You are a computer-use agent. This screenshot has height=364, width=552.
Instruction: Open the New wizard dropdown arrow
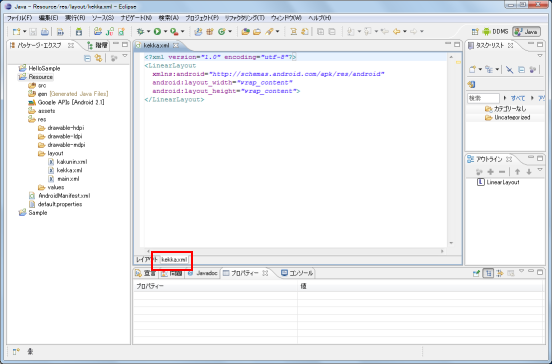[x=25, y=32]
